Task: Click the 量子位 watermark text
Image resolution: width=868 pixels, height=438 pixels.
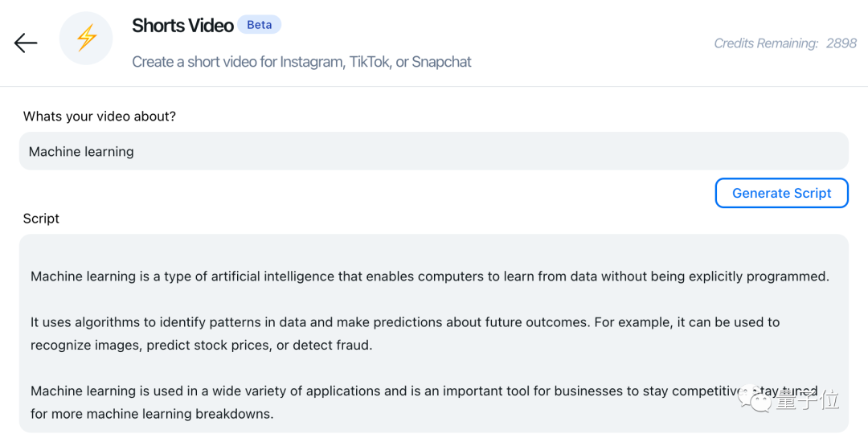Action: pyautogui.click(x=809, y=398)
